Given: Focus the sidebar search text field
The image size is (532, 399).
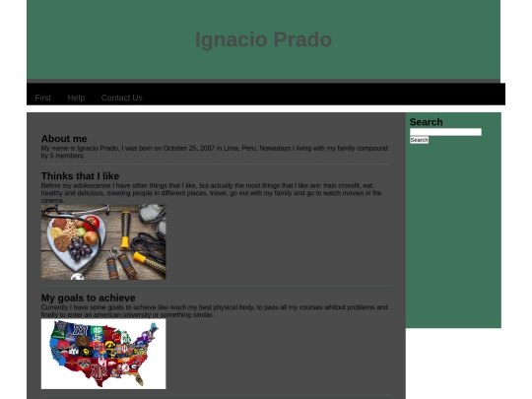Looking at the screenshot, I should (x=445, y=132).
